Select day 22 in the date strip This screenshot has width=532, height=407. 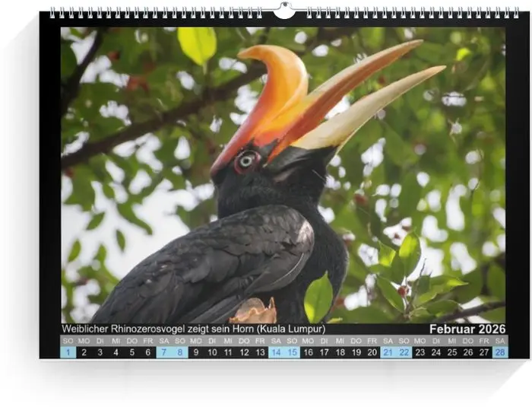[x=404, y=352]
